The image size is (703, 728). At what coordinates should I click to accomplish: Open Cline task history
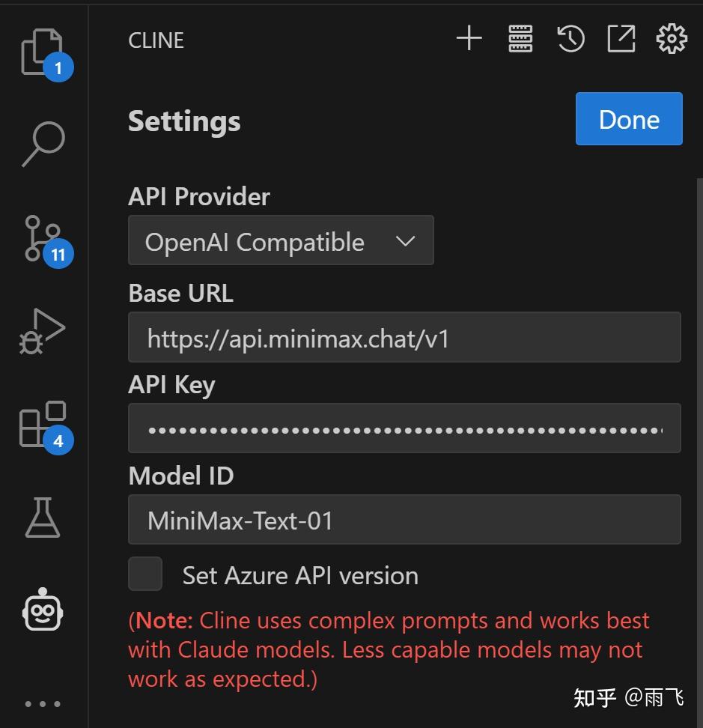[x=570, y=39]
